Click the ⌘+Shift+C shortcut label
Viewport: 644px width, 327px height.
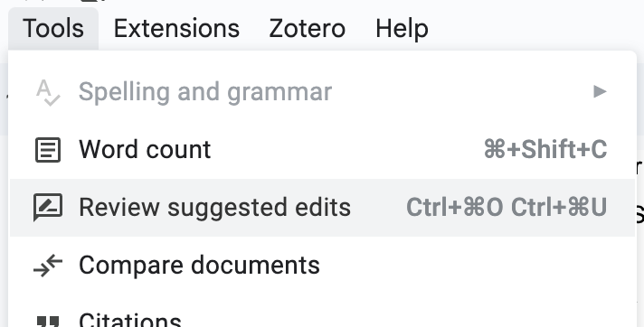[x=545, y=149]
